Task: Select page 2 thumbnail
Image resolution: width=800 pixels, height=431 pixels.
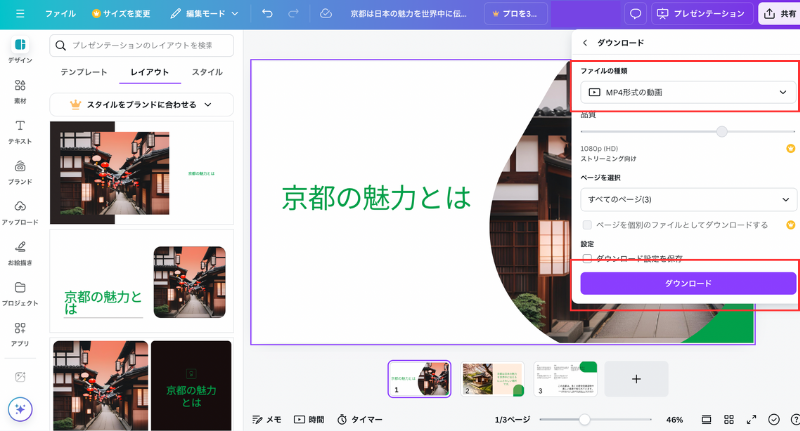Action: pyautogui.click(x=492, y=379)
